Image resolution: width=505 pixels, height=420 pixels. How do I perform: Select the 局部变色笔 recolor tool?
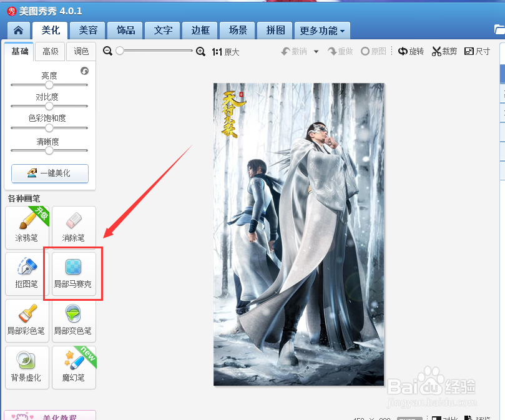[74, 321]
